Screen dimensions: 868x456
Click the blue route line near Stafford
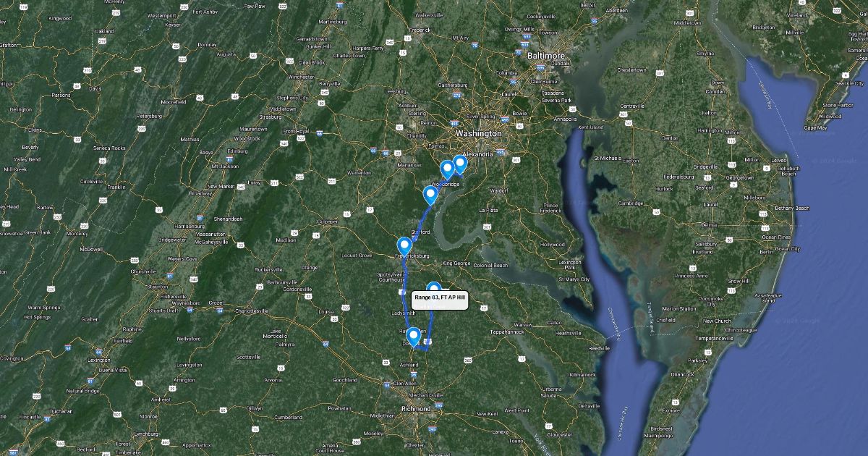[420, 221]
